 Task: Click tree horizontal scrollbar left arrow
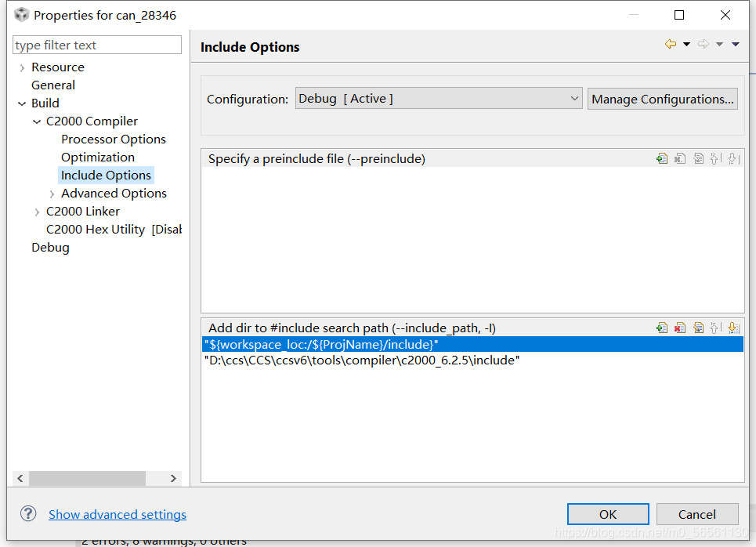point(20,478)
